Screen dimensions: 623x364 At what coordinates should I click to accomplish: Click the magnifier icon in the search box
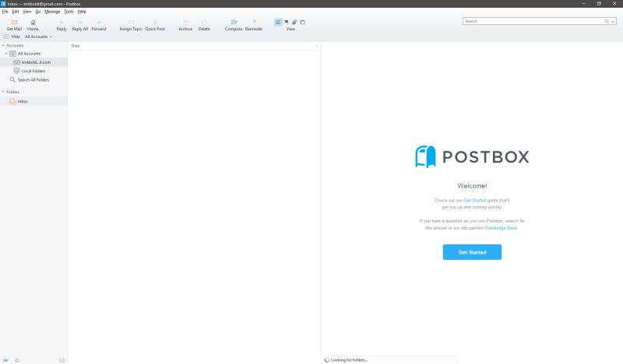coord(607,22)
